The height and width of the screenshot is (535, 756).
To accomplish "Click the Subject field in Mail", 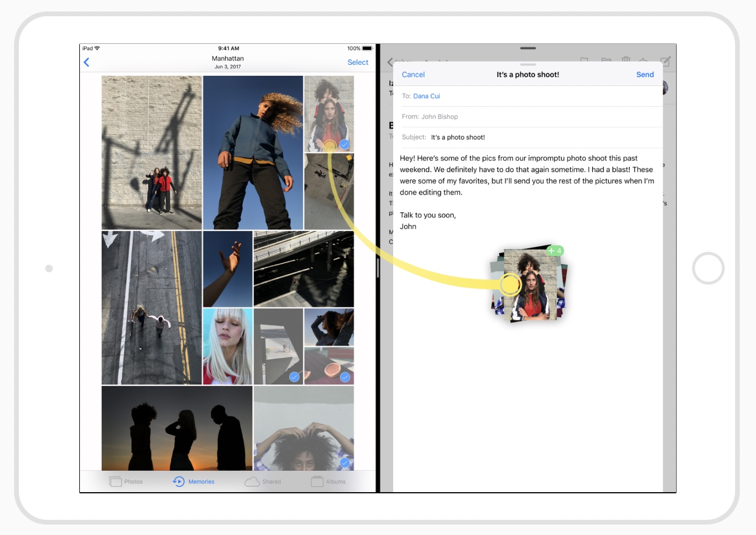I will 528,137.
